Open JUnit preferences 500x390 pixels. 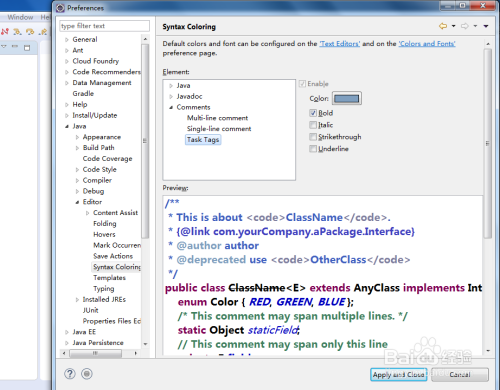(90, 310)
